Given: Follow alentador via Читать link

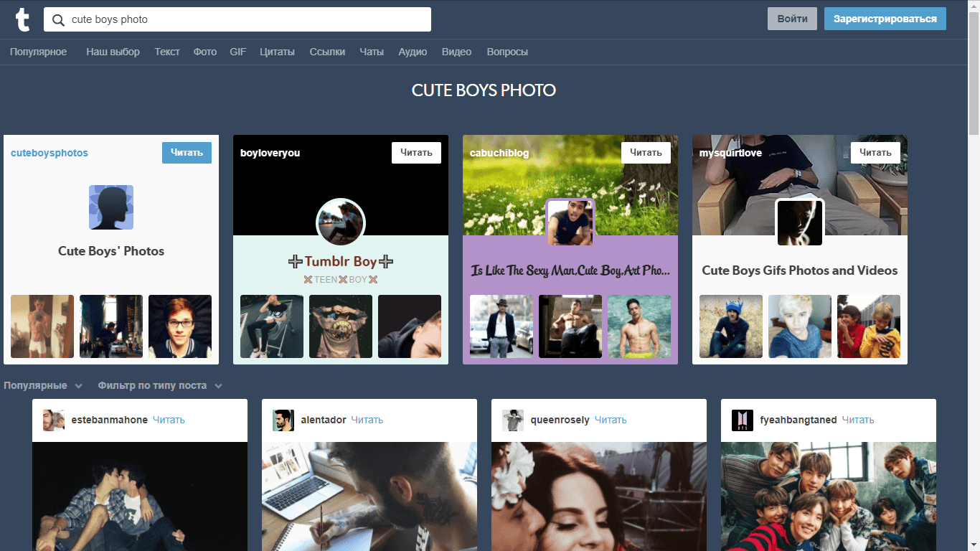Looking at the screenshot, I should click(x=367, y=420).
